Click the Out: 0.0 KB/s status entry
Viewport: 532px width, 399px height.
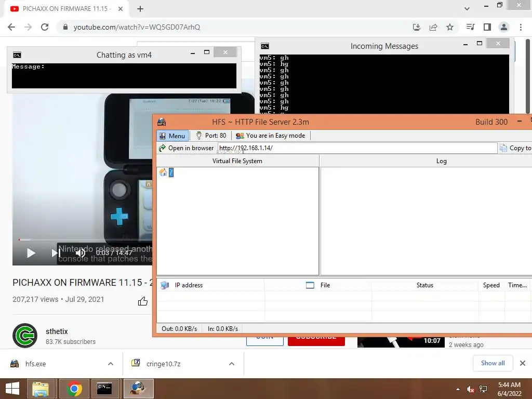[x=179, y=329]
